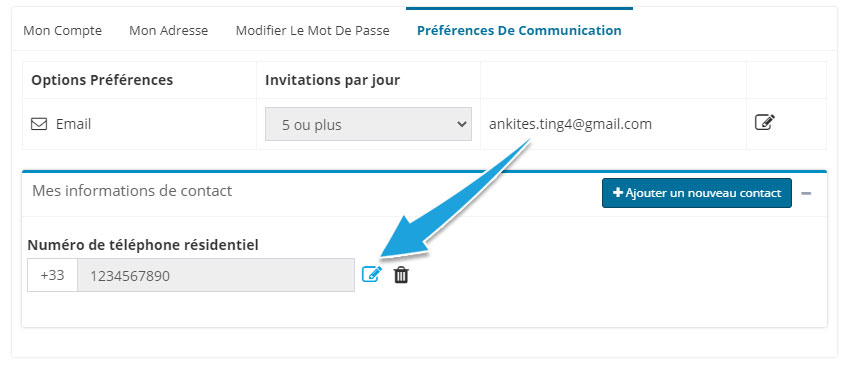Select Préférences De Communication tab
The width and height of the screenshot is (852, 365).
pyautogui.click(x=519, y=30)
